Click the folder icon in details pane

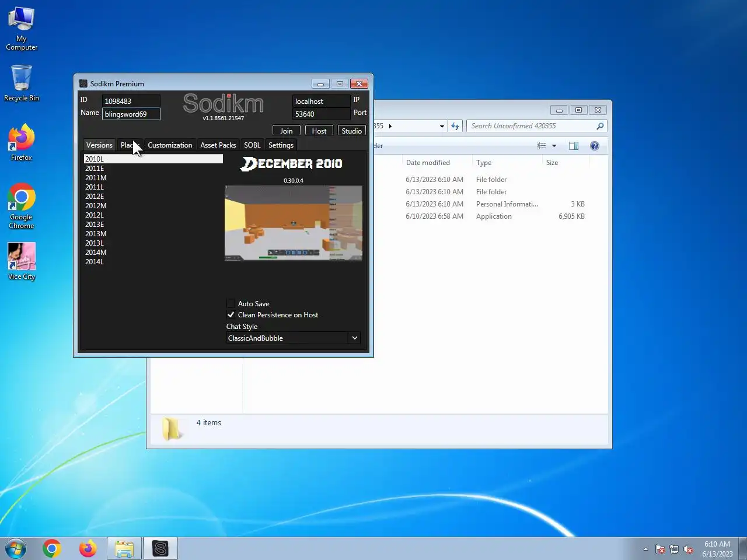pyautogui.click(x=172, y=429)
